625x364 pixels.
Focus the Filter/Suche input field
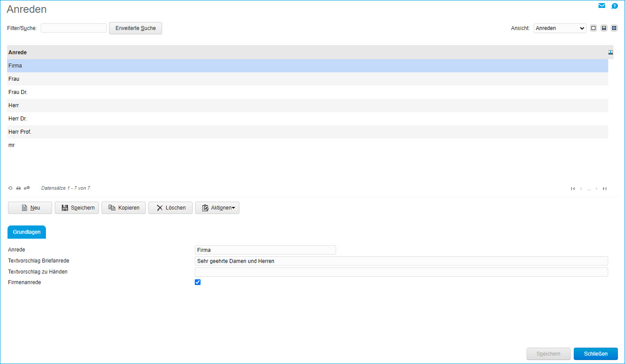click(74, 28)
